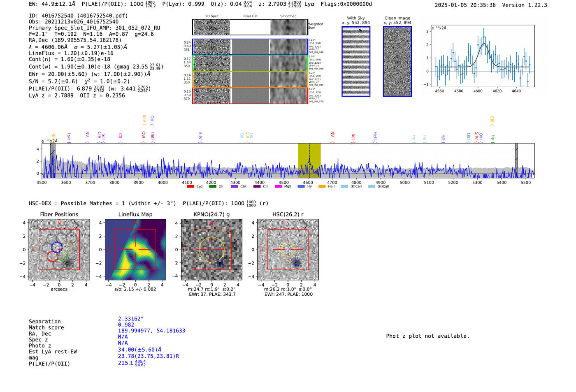The image size is (576, 392).
Task: Click the orange CIII label at far right
Action: pos(492,121)
